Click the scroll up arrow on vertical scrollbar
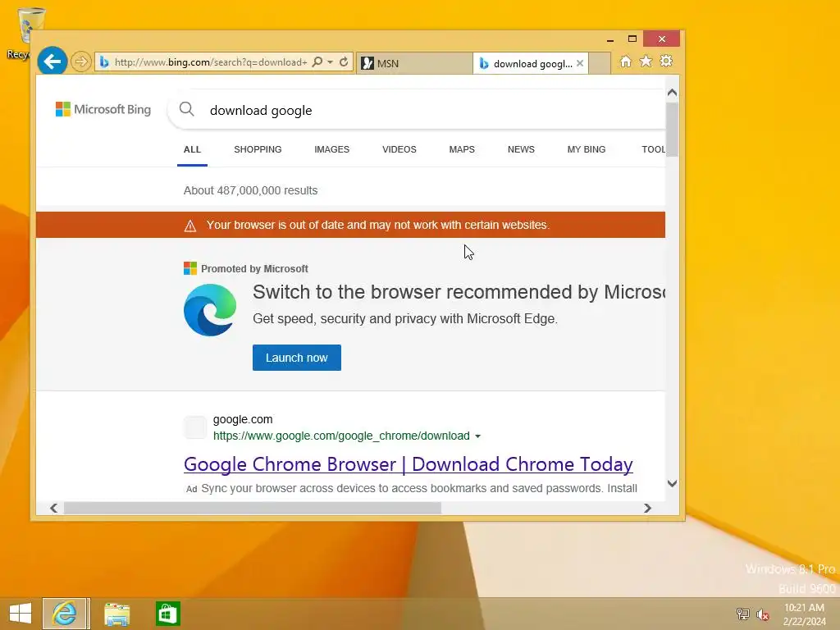 (x=673, y=92)
